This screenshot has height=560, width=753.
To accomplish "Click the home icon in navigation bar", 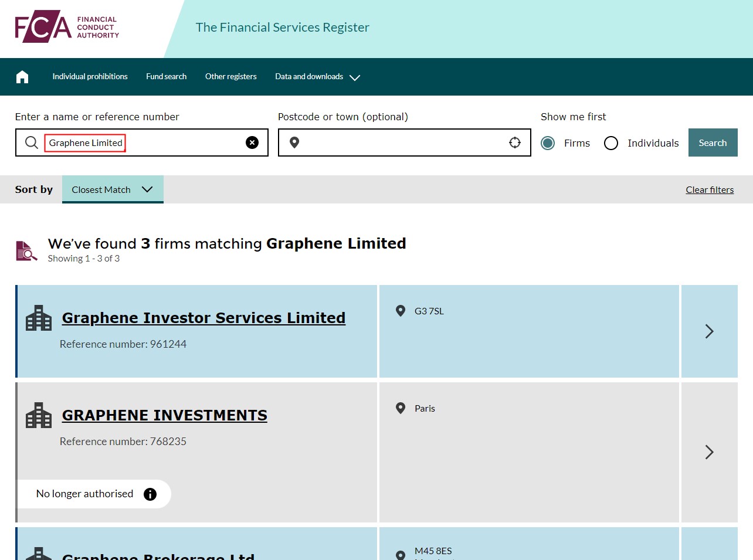I will [22, 77].
